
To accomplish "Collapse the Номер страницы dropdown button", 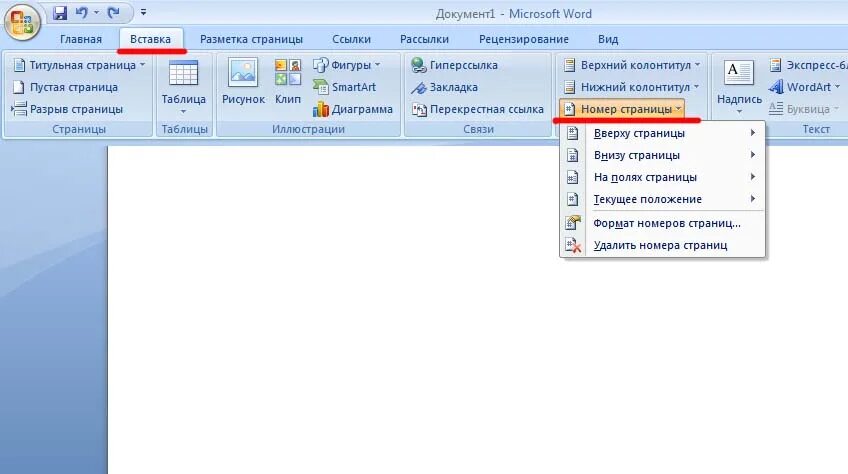I will (622, 109).
